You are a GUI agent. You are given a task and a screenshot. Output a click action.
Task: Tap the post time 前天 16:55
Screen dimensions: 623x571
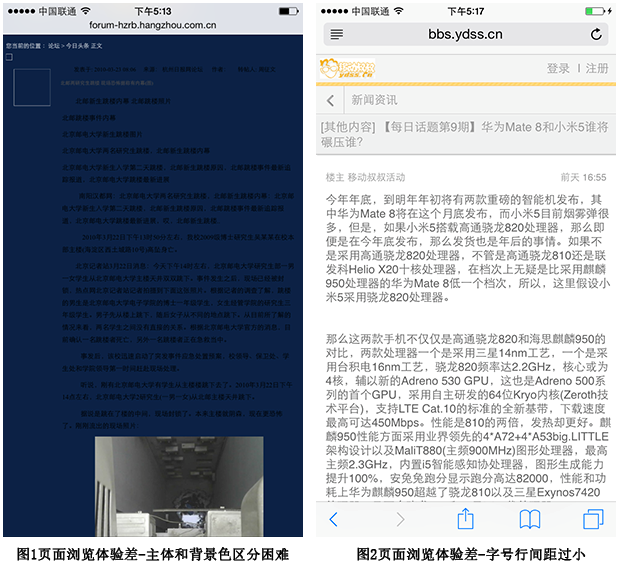pos(583,177)
